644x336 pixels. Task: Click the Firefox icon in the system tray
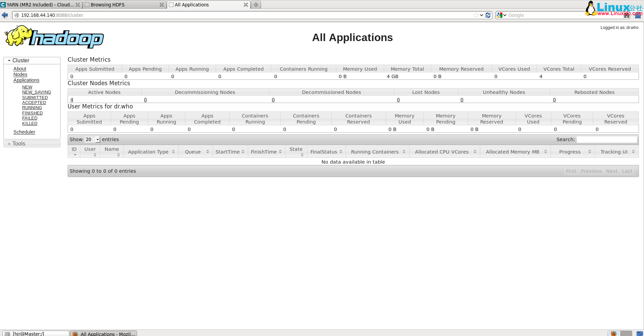(613, 333)
